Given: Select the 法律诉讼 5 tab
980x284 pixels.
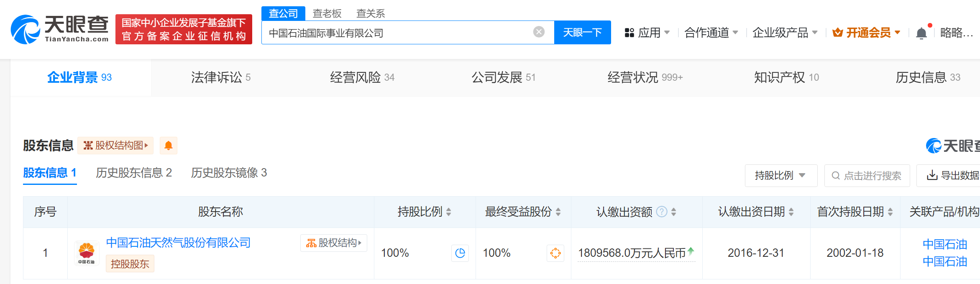Looking at the screenshot, I should click(x=221, y=77).
